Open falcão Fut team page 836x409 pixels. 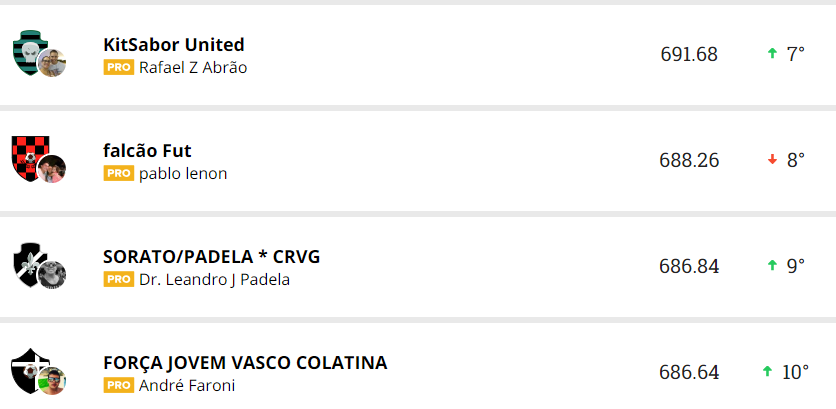pos(147,151)
